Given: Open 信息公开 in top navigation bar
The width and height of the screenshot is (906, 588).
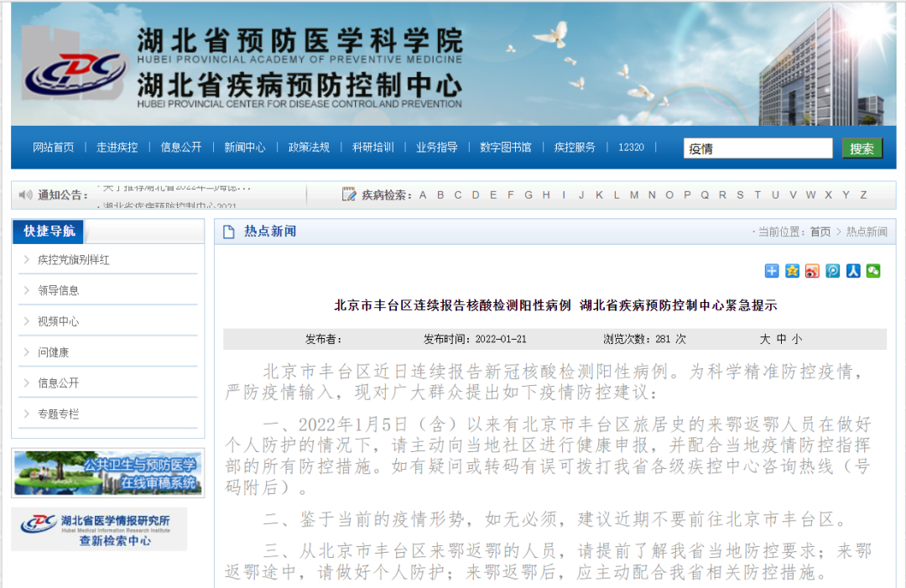Looking at the screenshot, I should [x=181, y=148].
